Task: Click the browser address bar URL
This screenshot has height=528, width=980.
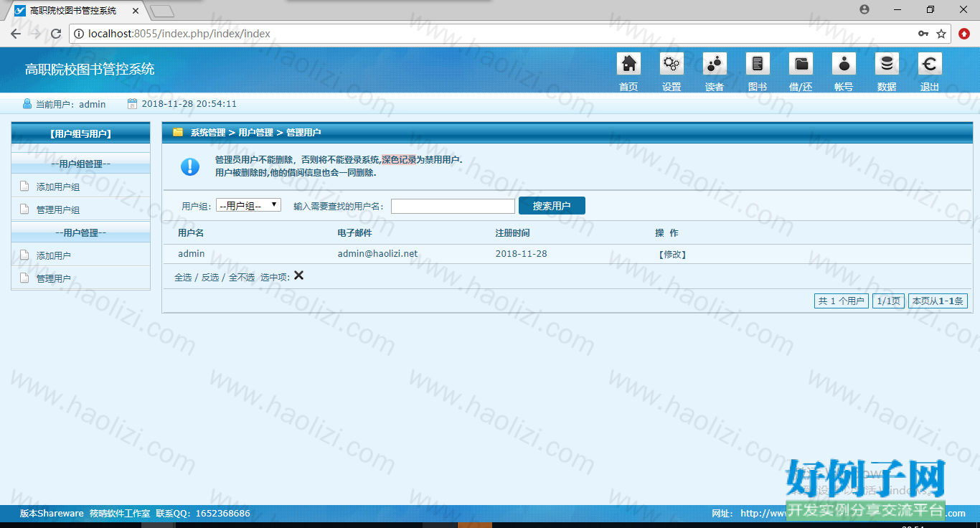Action: click(179, 34)
